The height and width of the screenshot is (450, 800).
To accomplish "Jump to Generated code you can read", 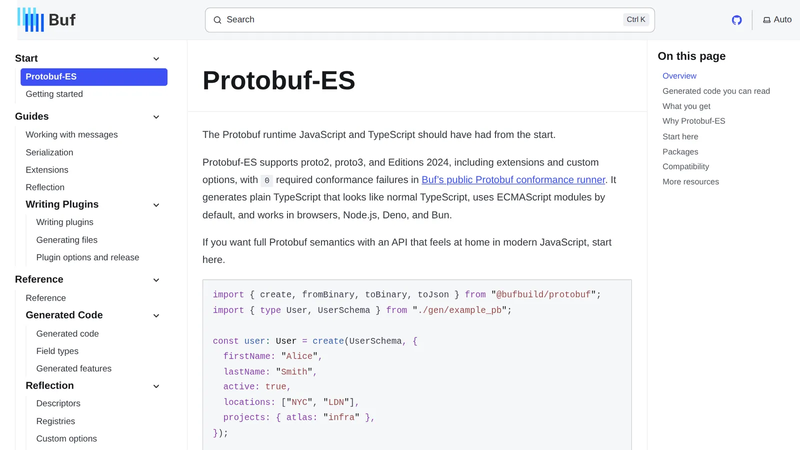I will tap(716, 91).
